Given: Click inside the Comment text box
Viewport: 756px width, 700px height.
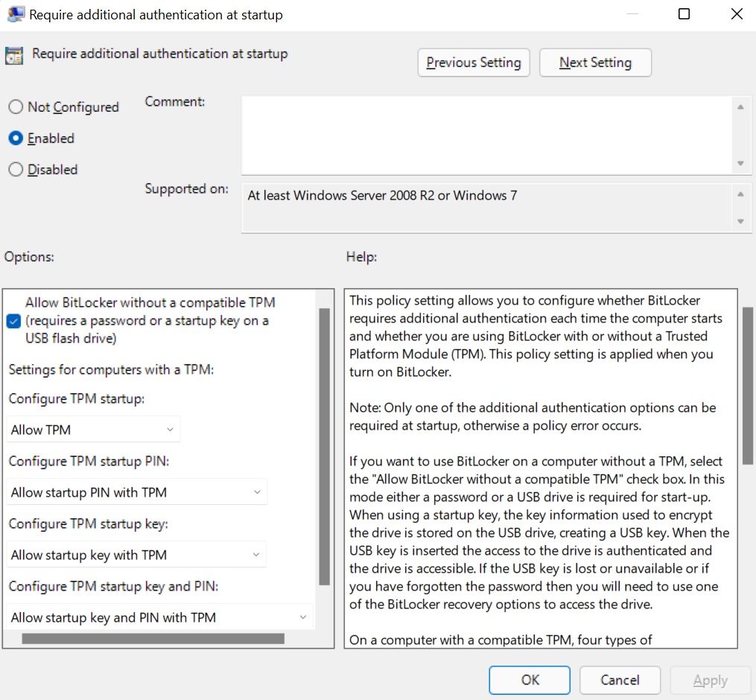Looking at the screenshot, I should [x=486, y=135].
